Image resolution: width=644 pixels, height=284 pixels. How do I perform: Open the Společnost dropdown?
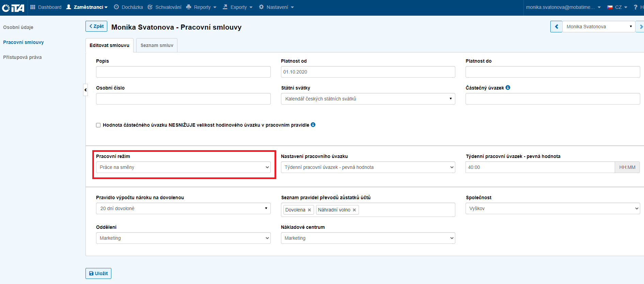point(552,208)
